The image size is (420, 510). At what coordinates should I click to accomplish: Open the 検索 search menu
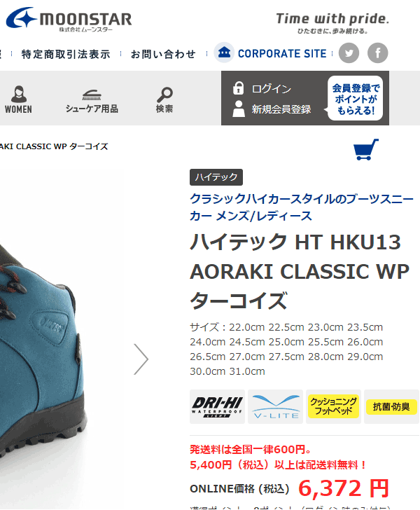164,100
